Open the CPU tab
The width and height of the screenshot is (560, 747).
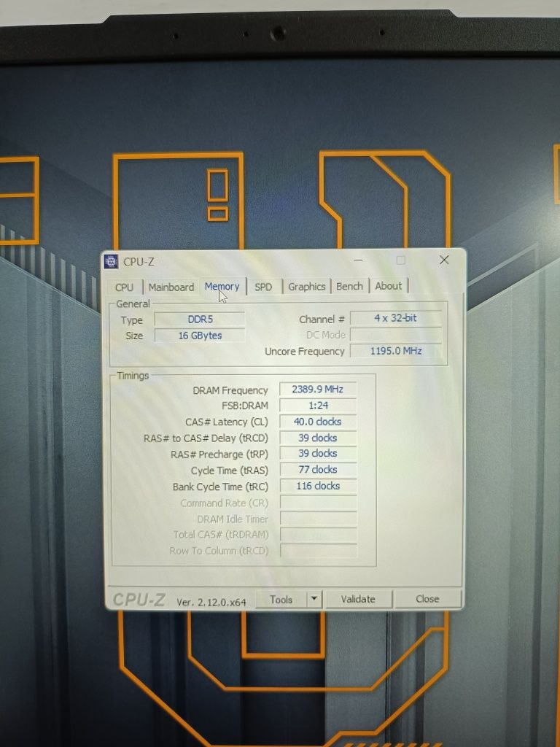click(x=124, y=287)
